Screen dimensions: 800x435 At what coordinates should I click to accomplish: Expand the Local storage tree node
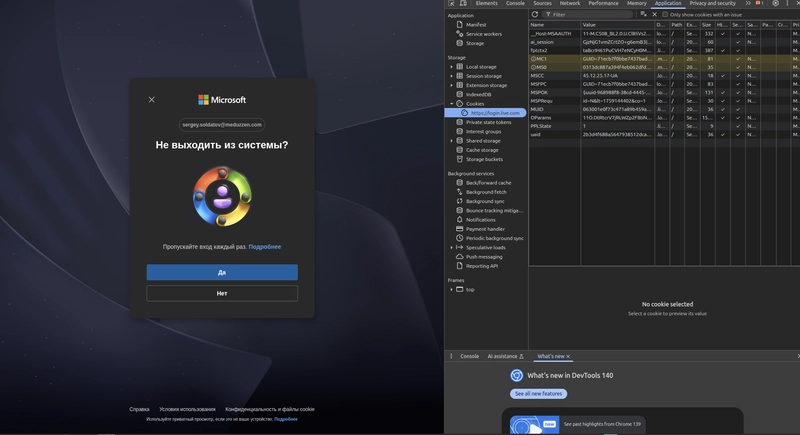coord(452,67)
